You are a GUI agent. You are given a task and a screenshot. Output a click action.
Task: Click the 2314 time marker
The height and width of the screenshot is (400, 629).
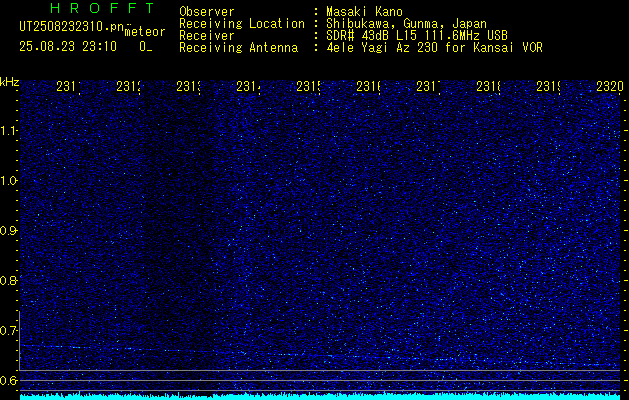[x=248, y=86]
